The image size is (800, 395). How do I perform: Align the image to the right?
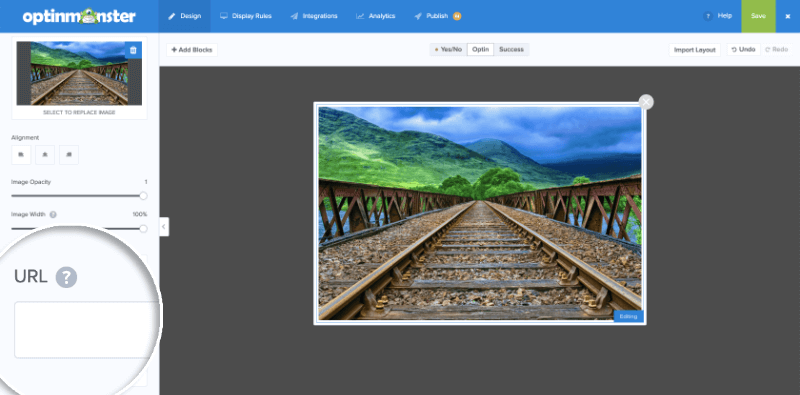[x=69, y=155]
